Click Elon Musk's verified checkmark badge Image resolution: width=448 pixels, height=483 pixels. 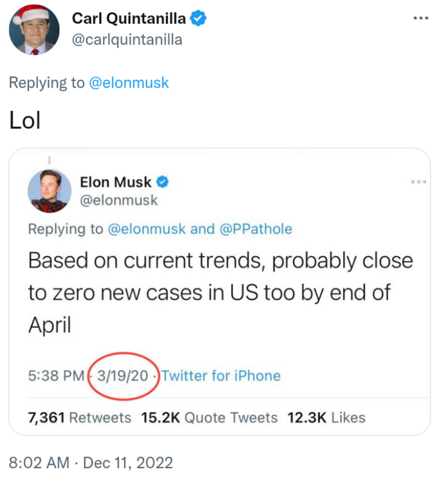click(x=163, y=182)
